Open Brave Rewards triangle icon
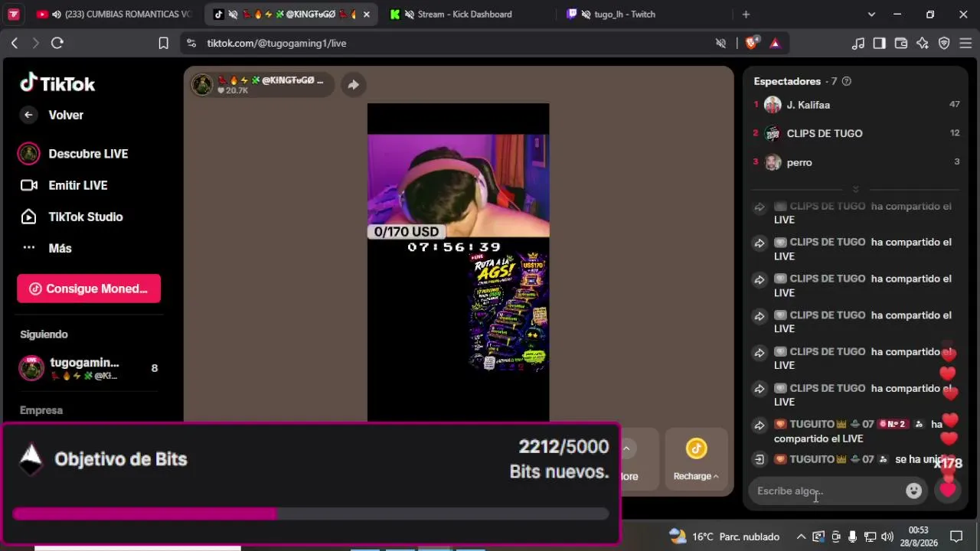Viewport: 980px width, 551px height. tap(775, 44)
